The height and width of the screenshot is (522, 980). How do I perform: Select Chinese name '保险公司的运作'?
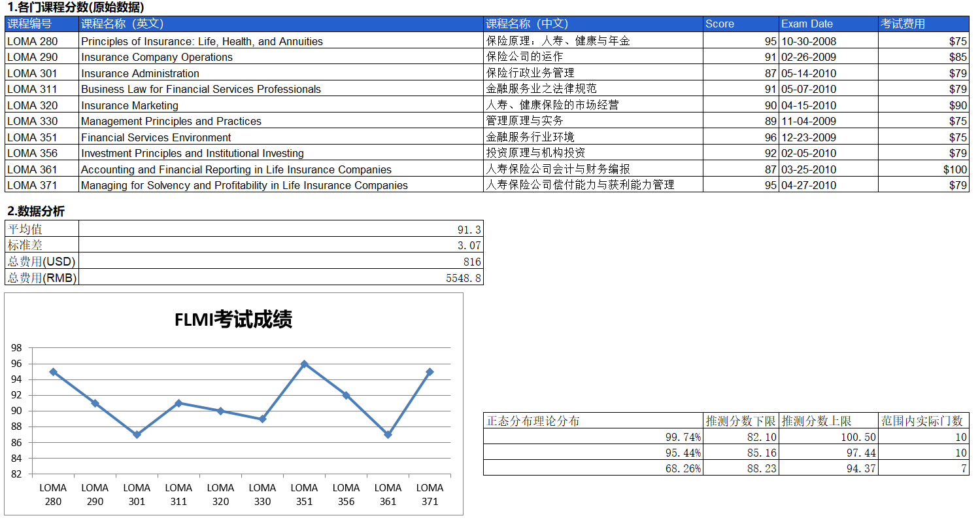click(x=594, y=57)
